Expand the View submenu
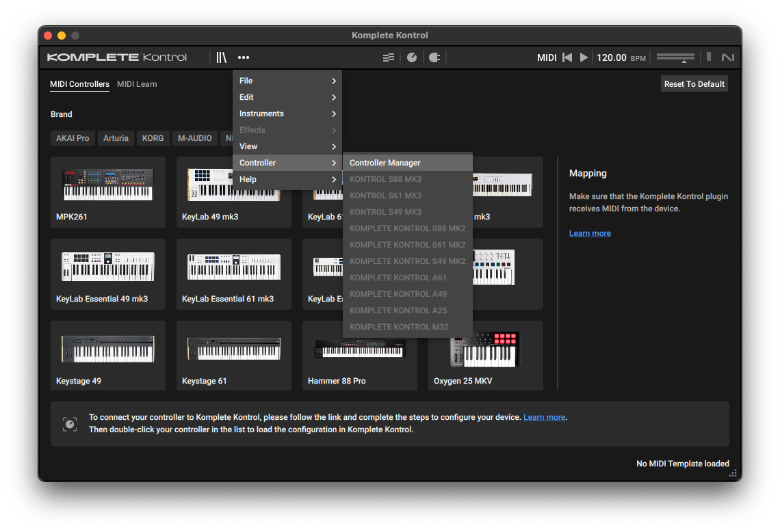780x532 pixels. (x=287, y=146)
